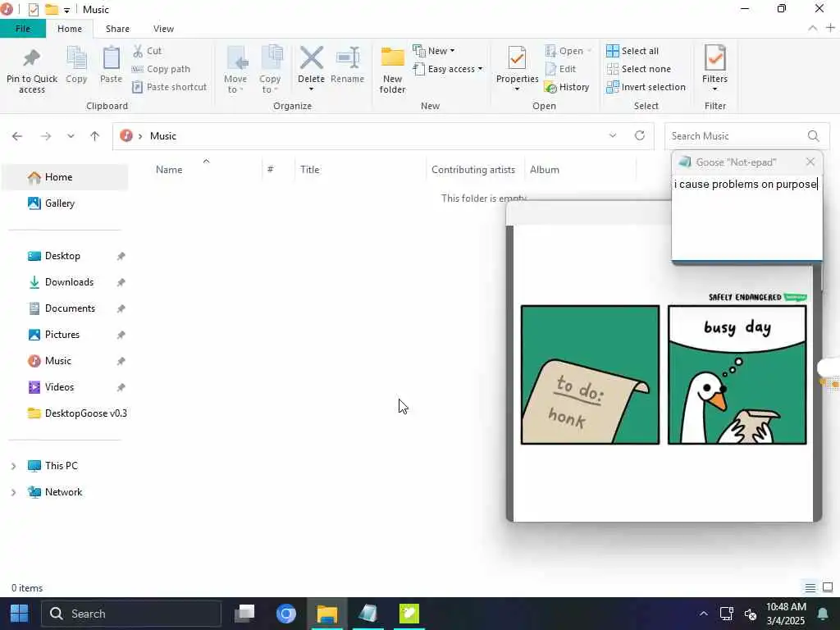This screenshot has width=840, height=630.
Task: Go back with the left arrow
Action: pyautogui.click(x=17, y=136)
